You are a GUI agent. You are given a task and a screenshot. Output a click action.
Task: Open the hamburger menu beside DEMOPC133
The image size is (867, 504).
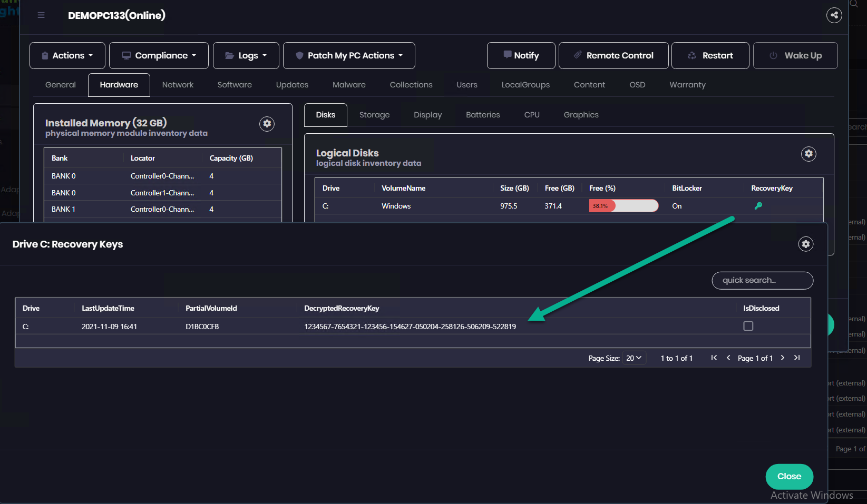tap(41, 15)
